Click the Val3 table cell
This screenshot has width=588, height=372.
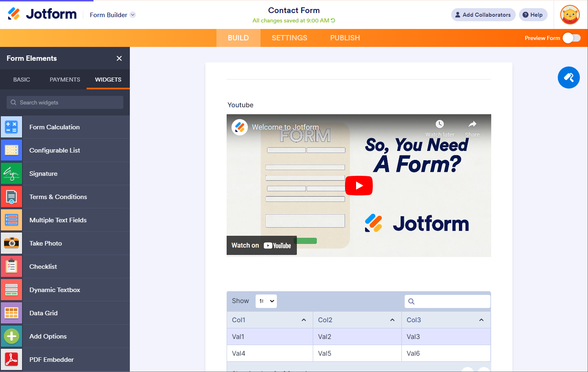446,337
